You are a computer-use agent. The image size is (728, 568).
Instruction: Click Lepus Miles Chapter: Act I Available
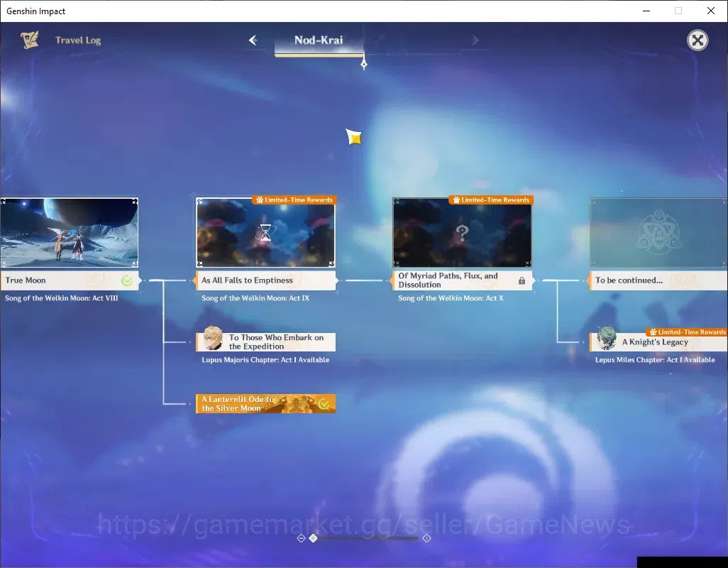coord(655,360)
